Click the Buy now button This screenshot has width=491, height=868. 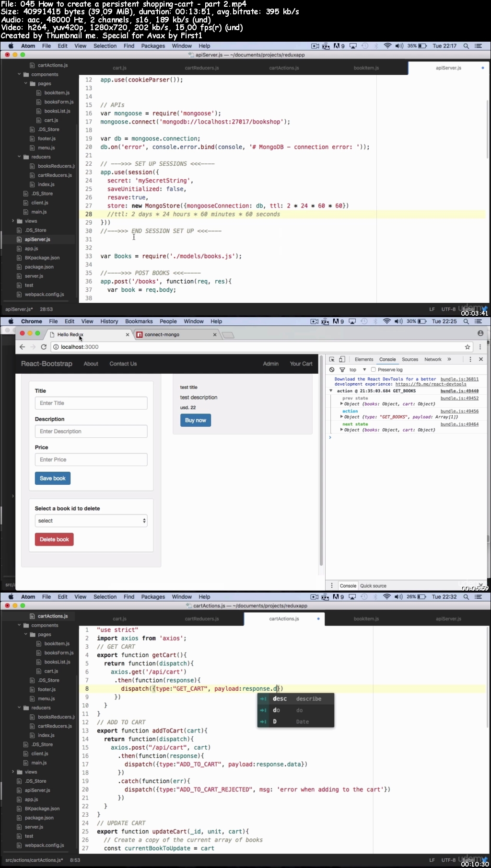point(196,420)
